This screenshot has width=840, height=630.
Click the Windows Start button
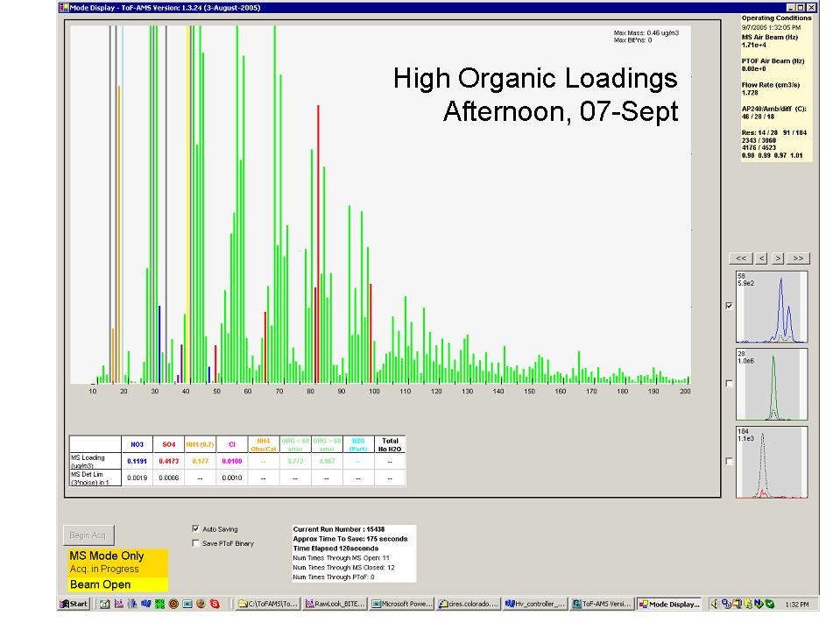74,604
